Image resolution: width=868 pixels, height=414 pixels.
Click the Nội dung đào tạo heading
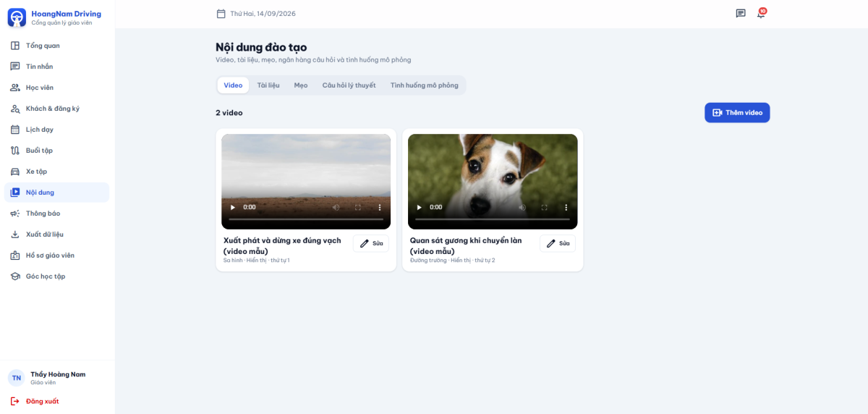(x=261, y=47)
